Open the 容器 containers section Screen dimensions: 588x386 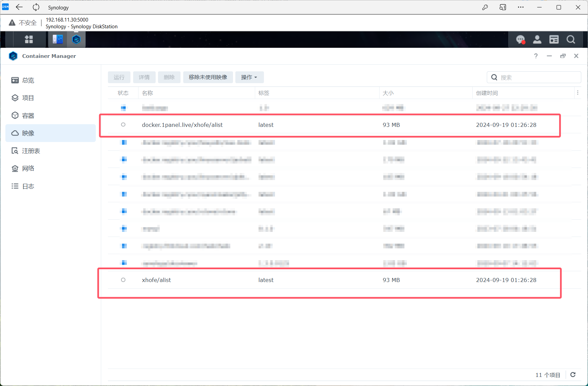click(x=50, y=115)
